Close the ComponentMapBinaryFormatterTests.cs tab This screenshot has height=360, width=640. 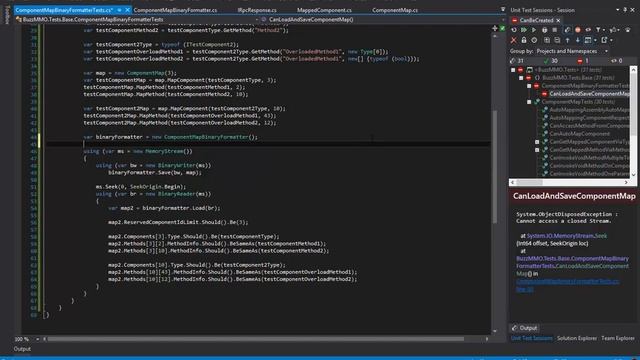tap(127, 10)
